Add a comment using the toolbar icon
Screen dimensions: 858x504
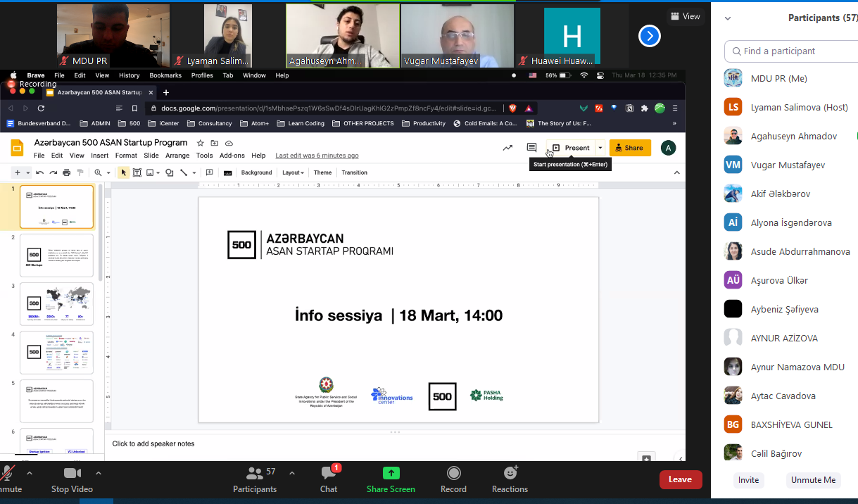[209, 172]
